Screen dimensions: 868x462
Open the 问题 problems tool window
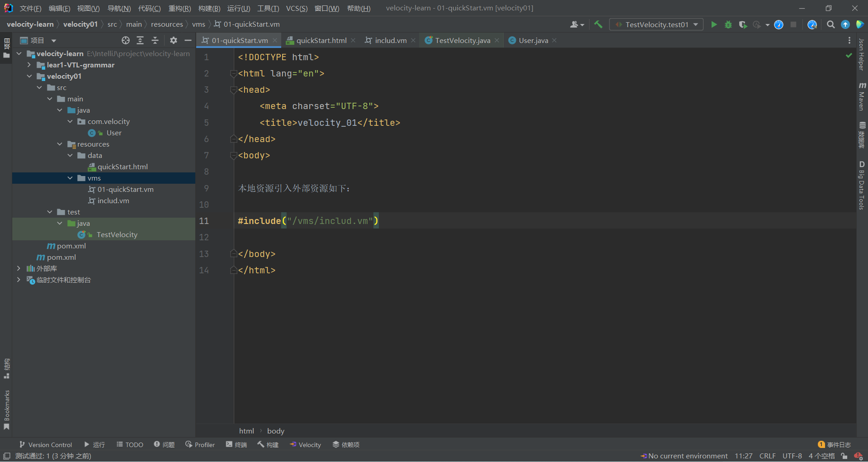pos(164,445)
